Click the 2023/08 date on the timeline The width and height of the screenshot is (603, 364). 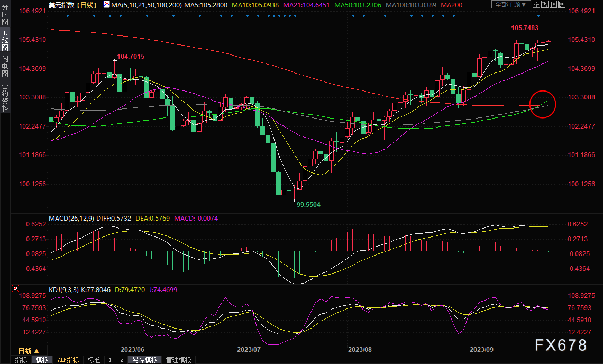360,350
